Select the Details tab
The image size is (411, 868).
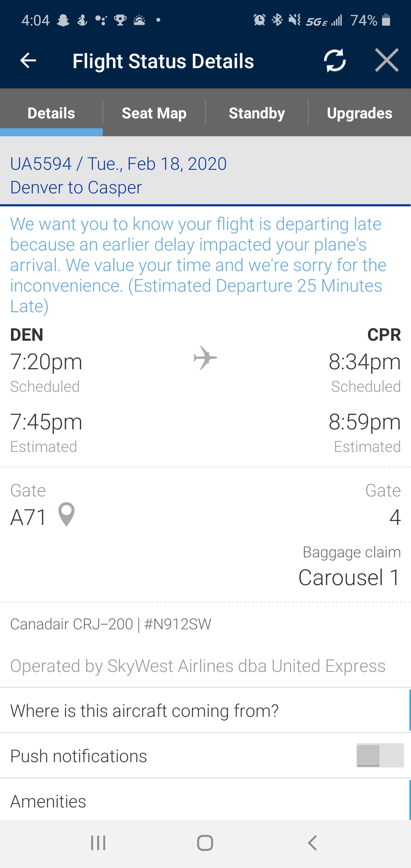point(51,113)
